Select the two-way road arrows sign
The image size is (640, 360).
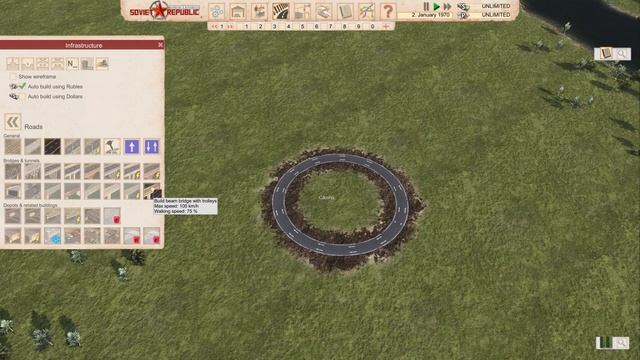151,147
